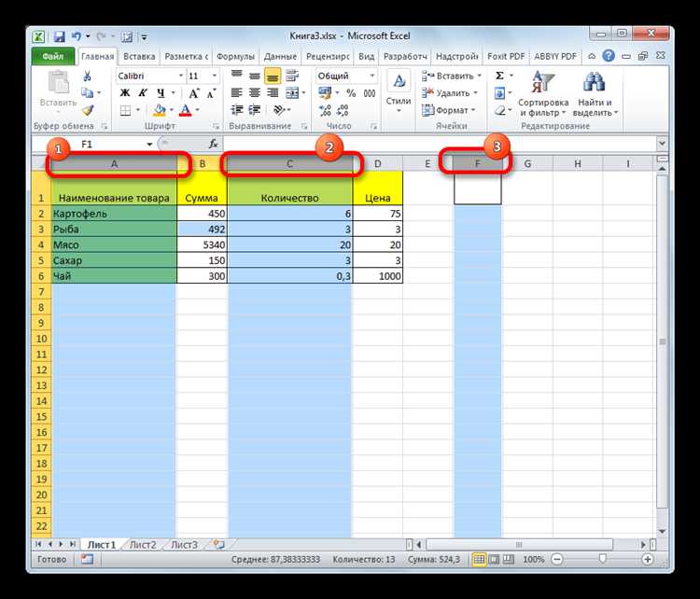Apply percent style format
This screenshot has height=599, width=700.
[x=351, y=93]
